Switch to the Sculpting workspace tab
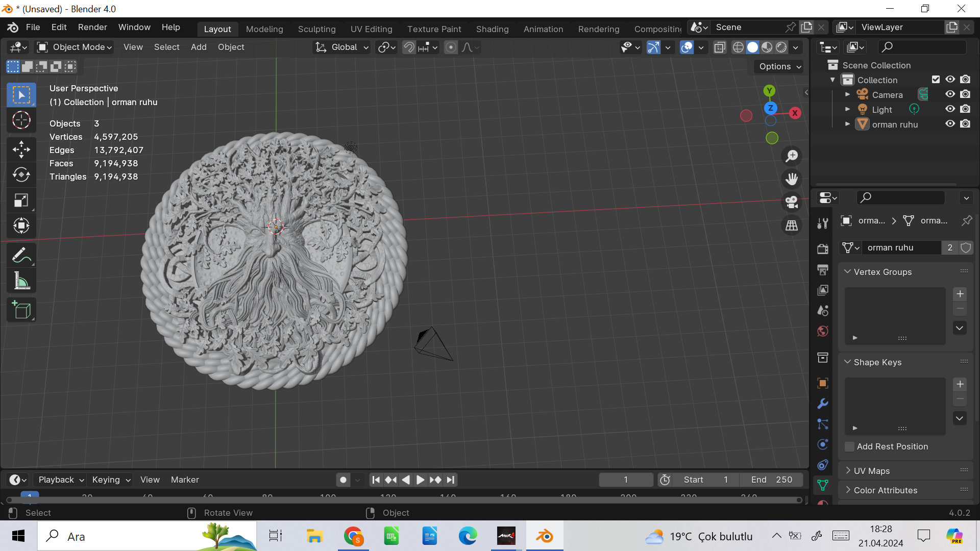 coord(316,29)
